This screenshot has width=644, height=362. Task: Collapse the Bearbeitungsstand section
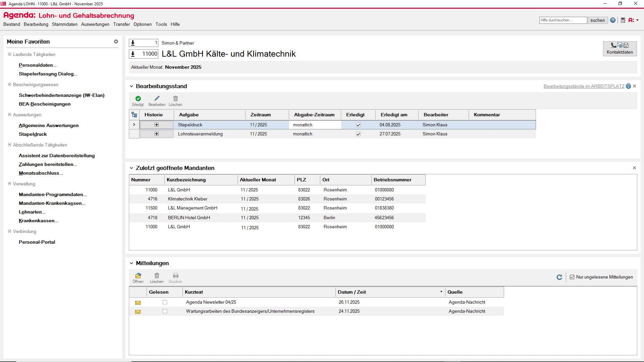[x=131, y=86]
